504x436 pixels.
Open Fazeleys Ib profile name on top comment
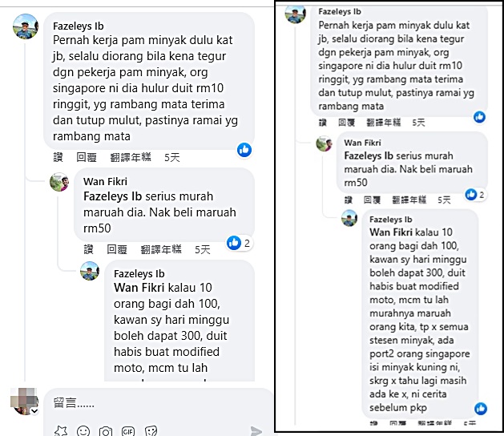tap(78, 26)
